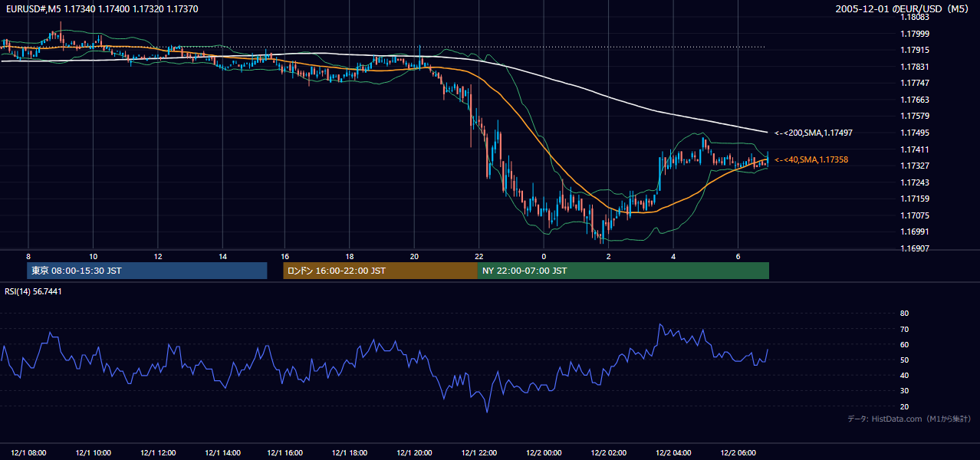Click the NY session bar 22:00-07:00 JST

click(623, 271)
